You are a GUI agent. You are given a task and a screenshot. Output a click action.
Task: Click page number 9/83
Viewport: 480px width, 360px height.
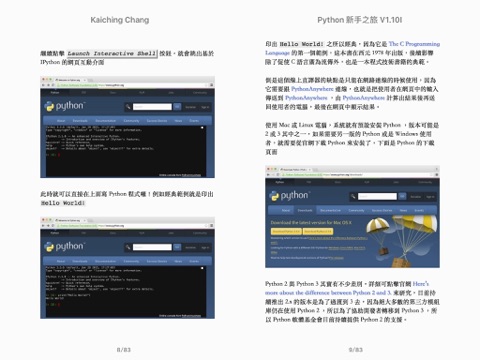click(x=356, y=350)
